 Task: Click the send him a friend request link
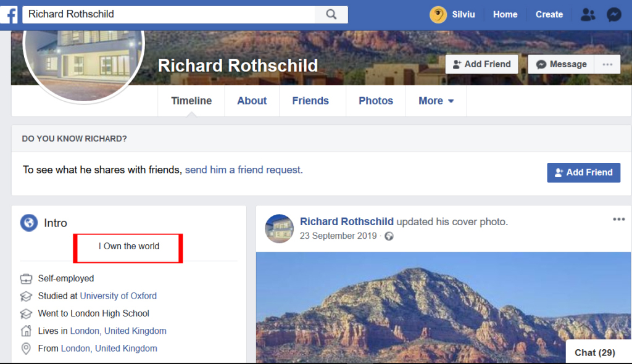tap(244, 170)
